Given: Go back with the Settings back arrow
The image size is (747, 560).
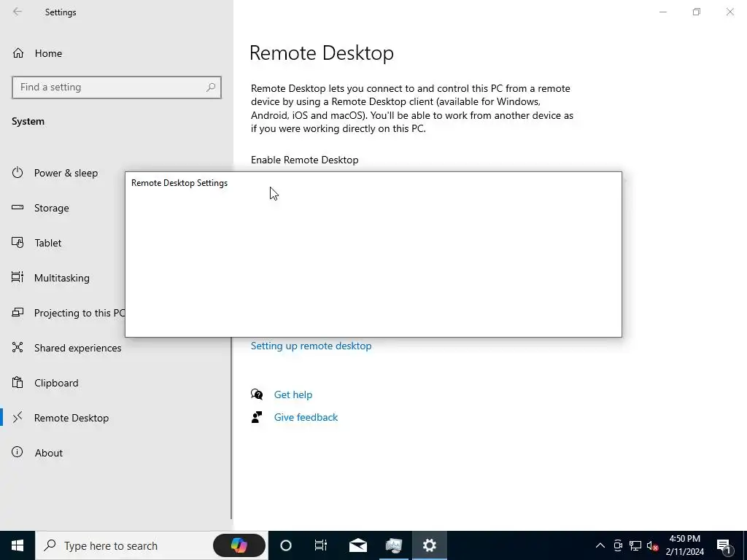Looking at the screenshot, I should [x=18, y=12].
